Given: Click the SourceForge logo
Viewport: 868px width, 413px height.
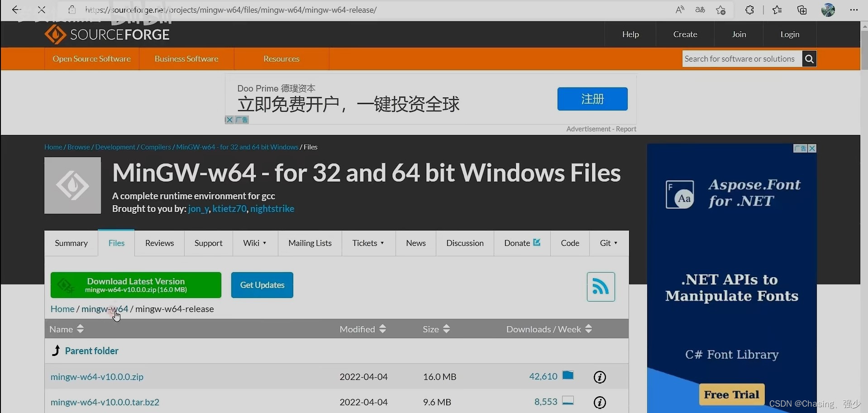Looking at the screenshot, I should (107, 34).
